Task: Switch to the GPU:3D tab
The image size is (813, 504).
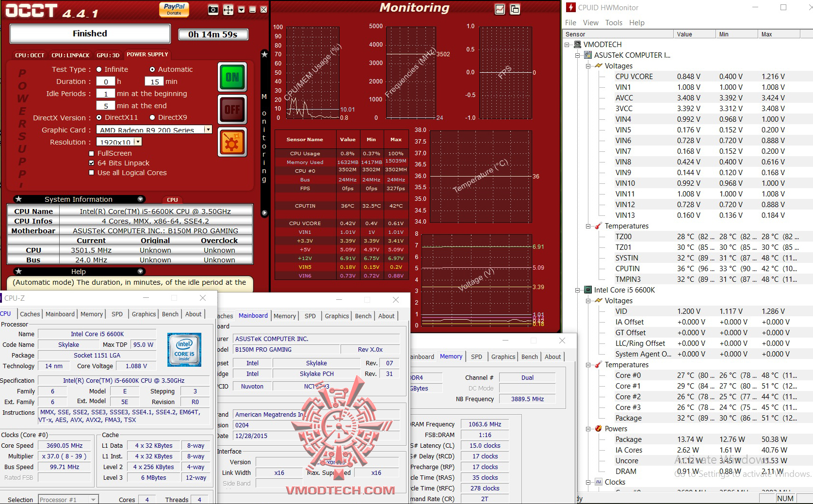Action: [x=108, y=55]
